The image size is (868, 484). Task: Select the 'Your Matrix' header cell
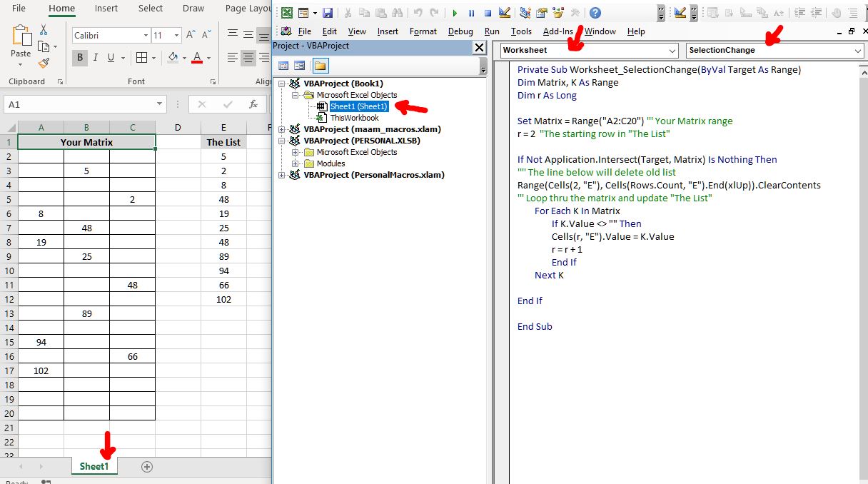click(86, 142)
